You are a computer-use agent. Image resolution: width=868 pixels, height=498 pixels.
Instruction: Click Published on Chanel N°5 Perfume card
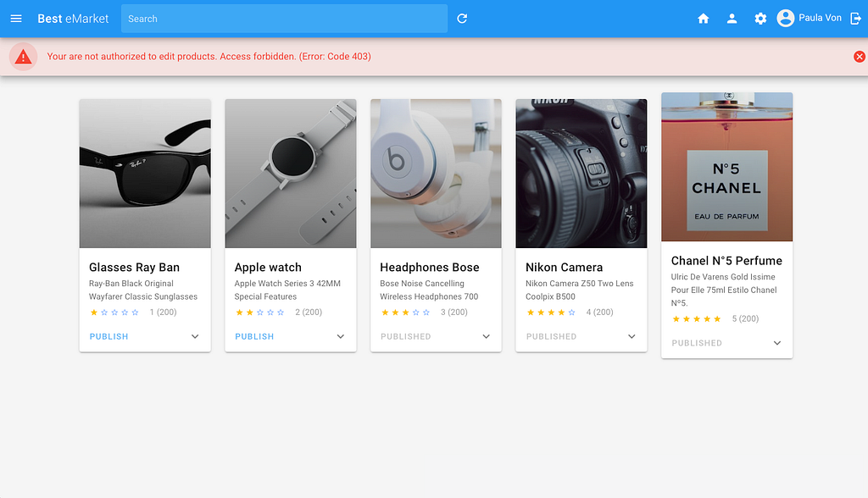[697, 343]
